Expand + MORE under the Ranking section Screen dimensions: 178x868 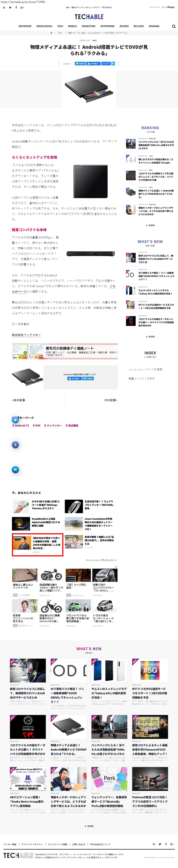coord(150,225)
